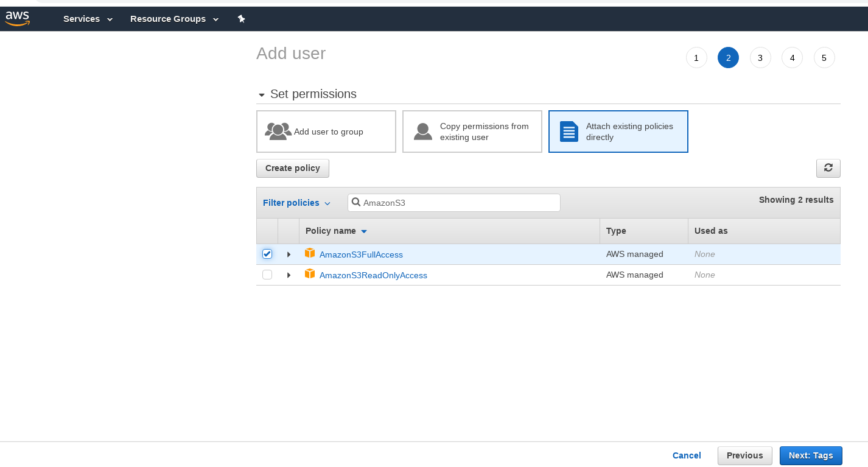Viewport: 868px width, 467px height.
Task: Check the AmazonS3ReadOnlyAccess policy checkbox
Action: pos(267,275)
